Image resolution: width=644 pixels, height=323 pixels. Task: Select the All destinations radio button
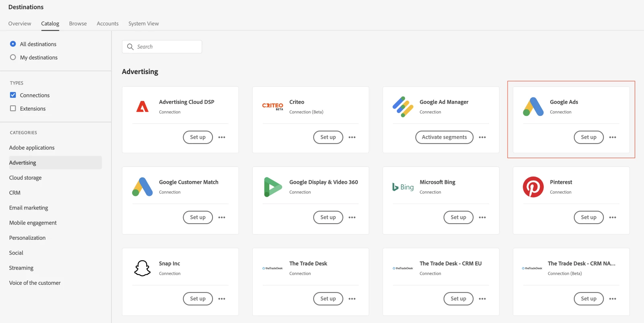[13, 44]
